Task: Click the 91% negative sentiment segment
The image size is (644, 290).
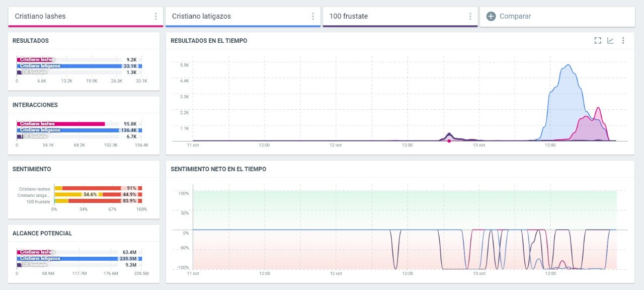Action: coord(102,188)
